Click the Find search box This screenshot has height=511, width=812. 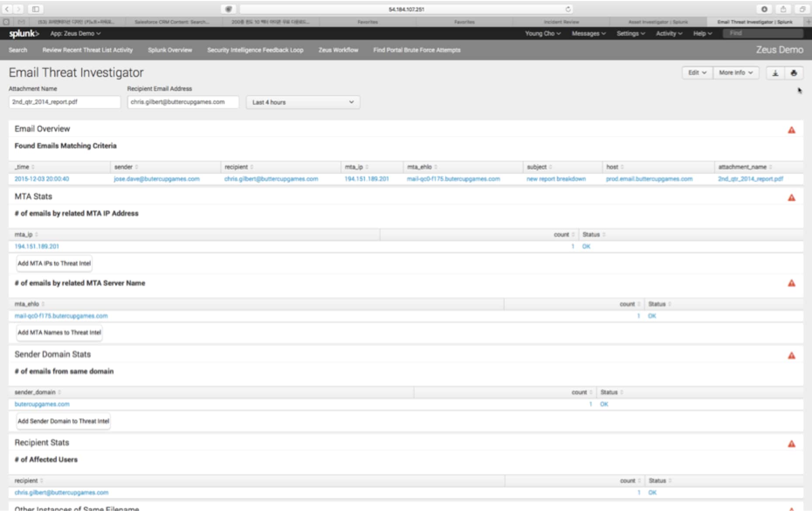point(763,34)
